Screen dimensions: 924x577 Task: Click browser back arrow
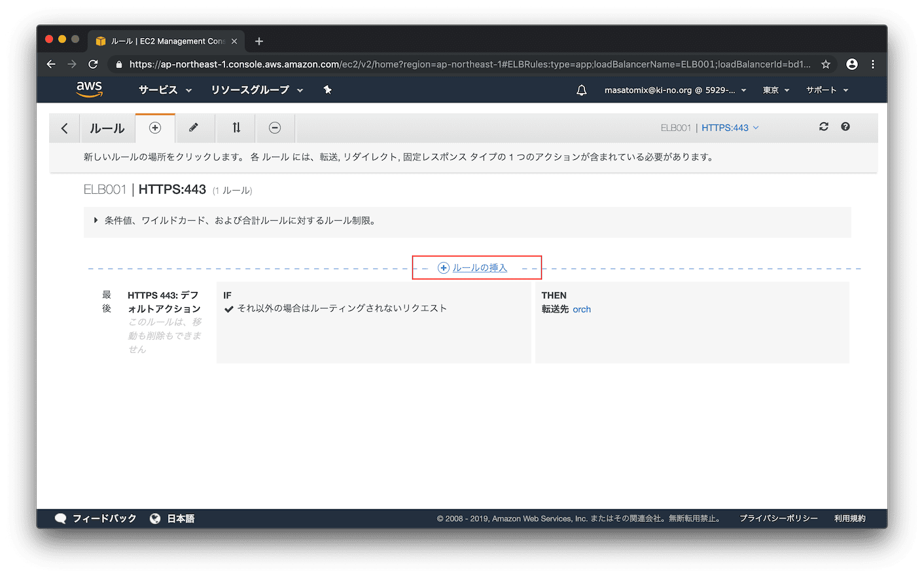tap(51, 64)
